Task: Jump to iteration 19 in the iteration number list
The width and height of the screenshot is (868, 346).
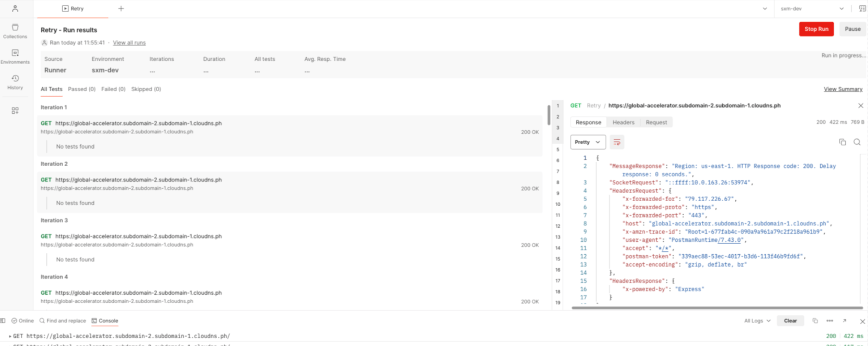Action: (x=558, y=303)
